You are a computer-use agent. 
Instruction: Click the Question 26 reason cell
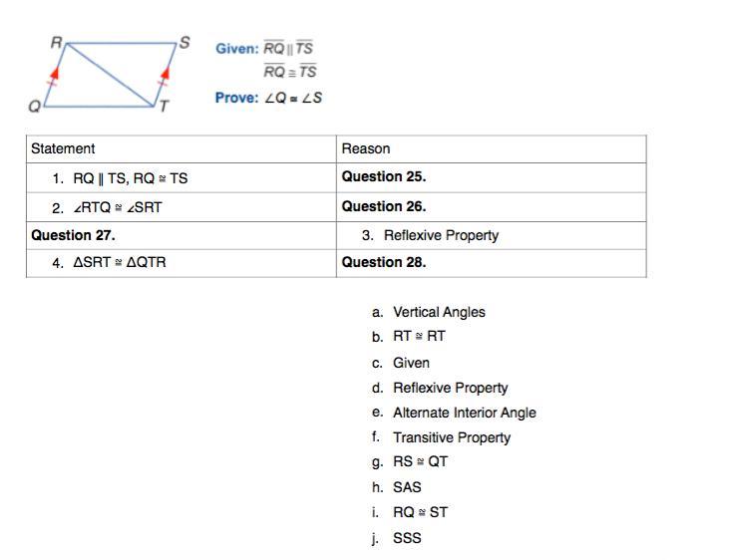[x=384, y=206]
